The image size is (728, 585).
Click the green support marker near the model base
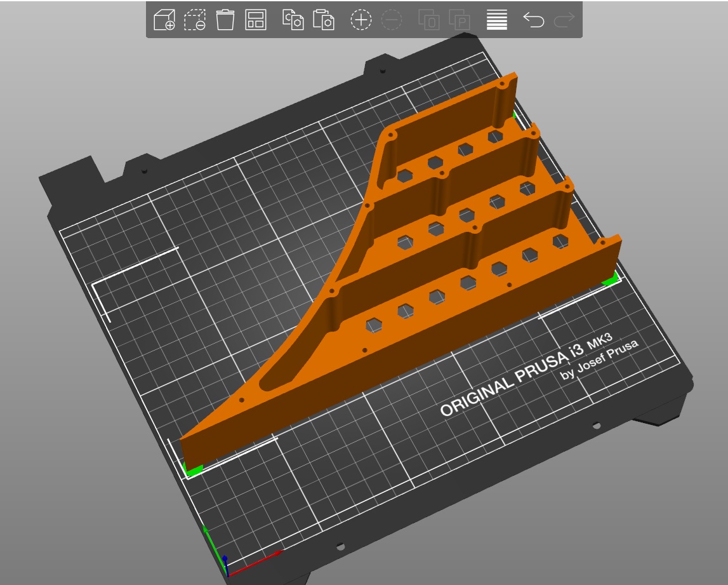pos(194,469)
